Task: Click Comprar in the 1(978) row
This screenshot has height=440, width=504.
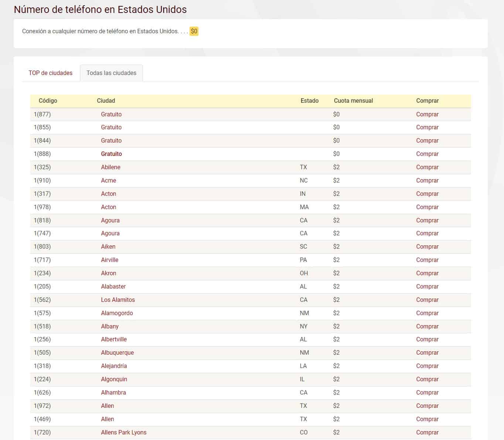Action: pyautogui.click(x=427, y=207)
